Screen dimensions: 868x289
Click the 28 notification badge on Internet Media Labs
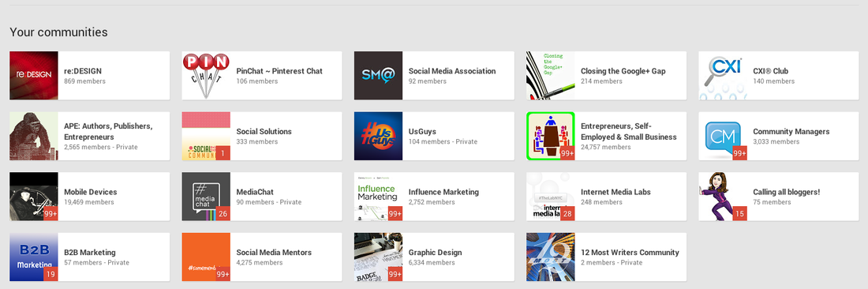click(567, 214)
